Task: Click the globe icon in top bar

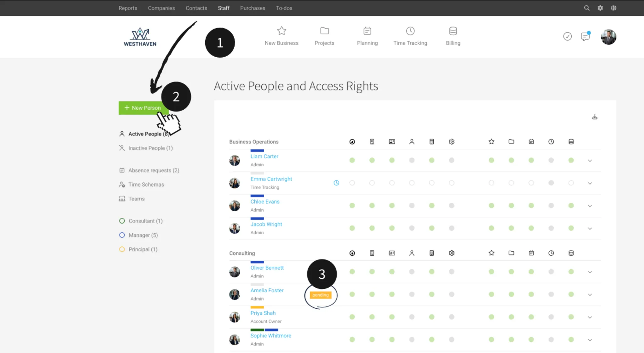Action: 613,8
